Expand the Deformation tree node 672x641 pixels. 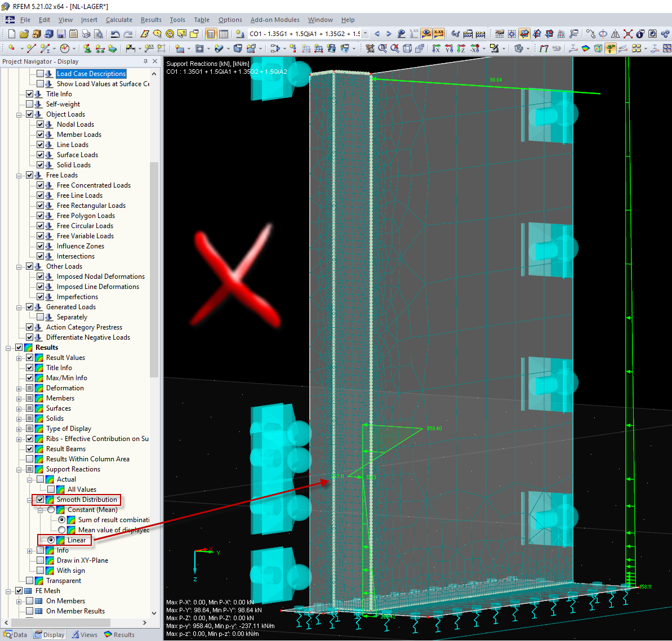pos(19,388)
